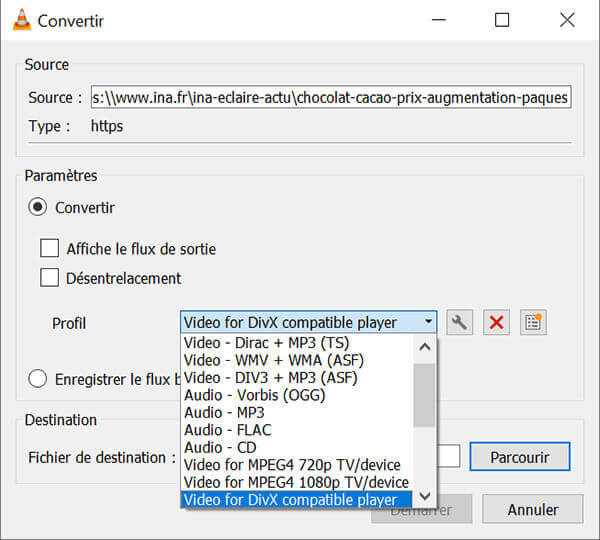Click the https type value text
Image resolution: width=600 pixels, height=540 pixels.
coord(107,126)
